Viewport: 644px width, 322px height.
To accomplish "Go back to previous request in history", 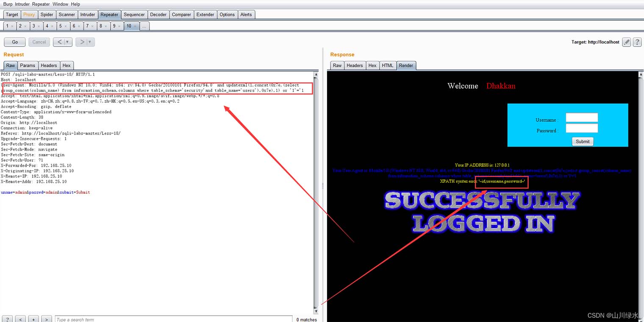I will click(x=59, y=42).
